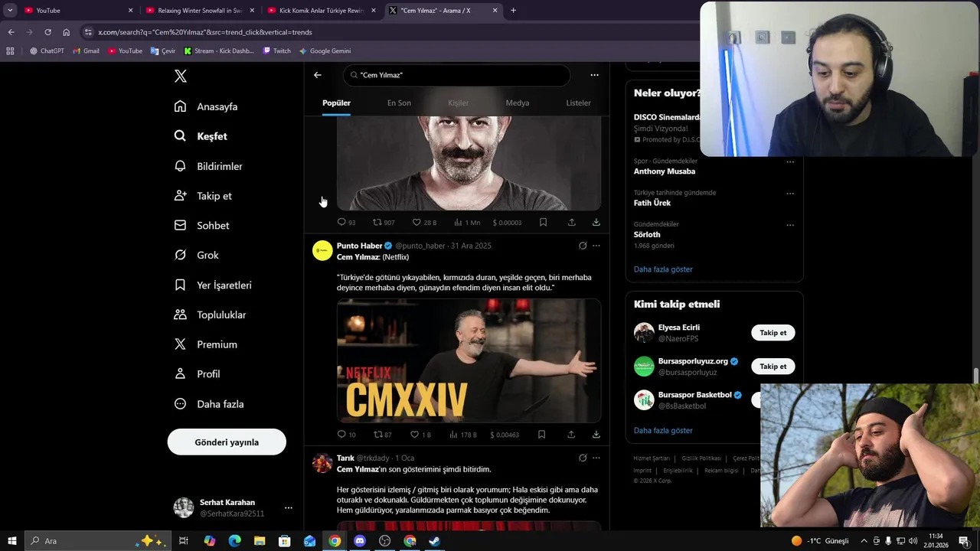Like the post with 28 B likes
Screen dimensions: 980x551
pyautogui.click(x=424, y=223)
